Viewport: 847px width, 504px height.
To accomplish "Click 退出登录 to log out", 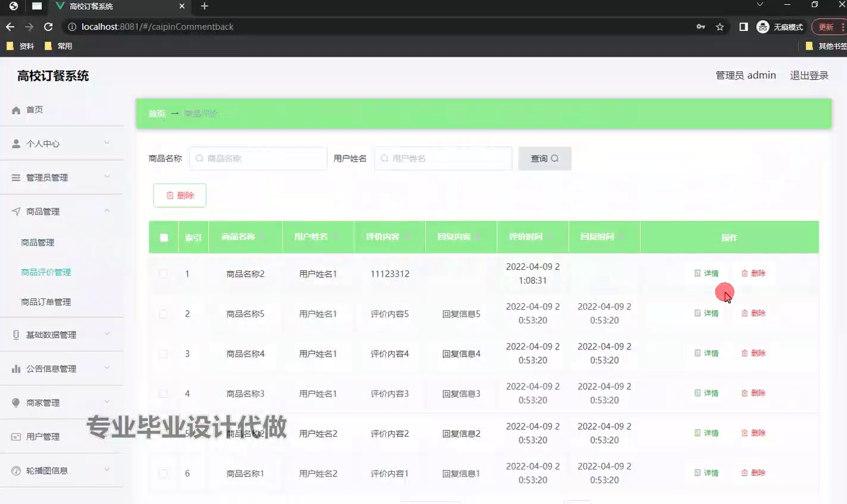I will tap(809, 75).
